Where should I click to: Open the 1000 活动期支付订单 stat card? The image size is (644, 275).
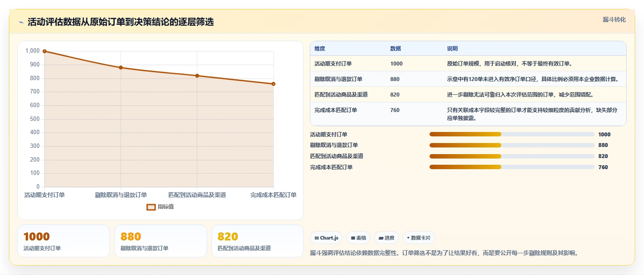[63, 241]
